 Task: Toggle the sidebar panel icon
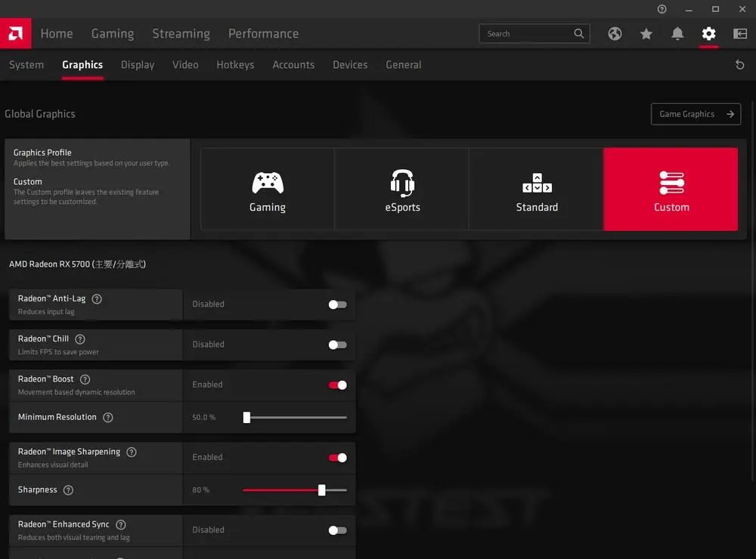click(740, 34)
